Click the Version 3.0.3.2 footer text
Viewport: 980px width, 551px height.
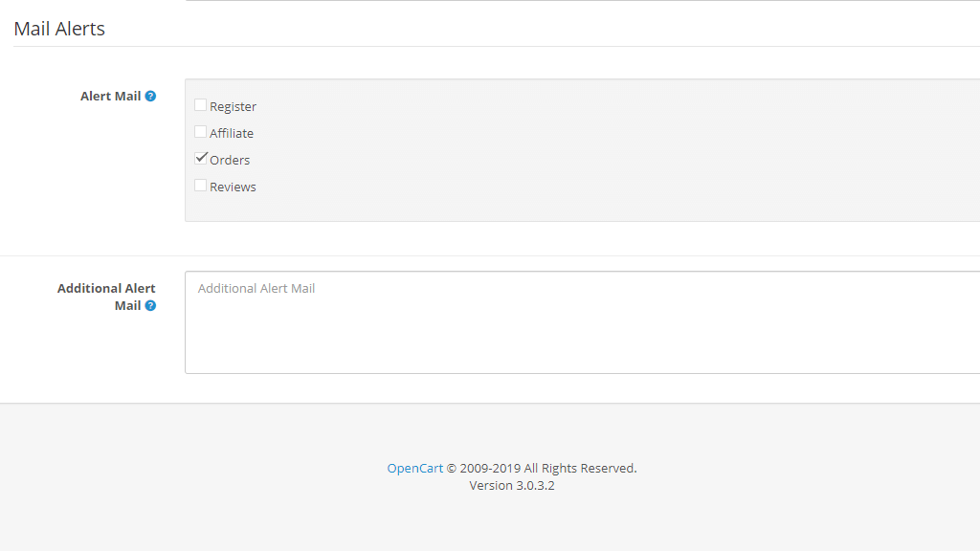pyautogui.click(x=512, y=486)
